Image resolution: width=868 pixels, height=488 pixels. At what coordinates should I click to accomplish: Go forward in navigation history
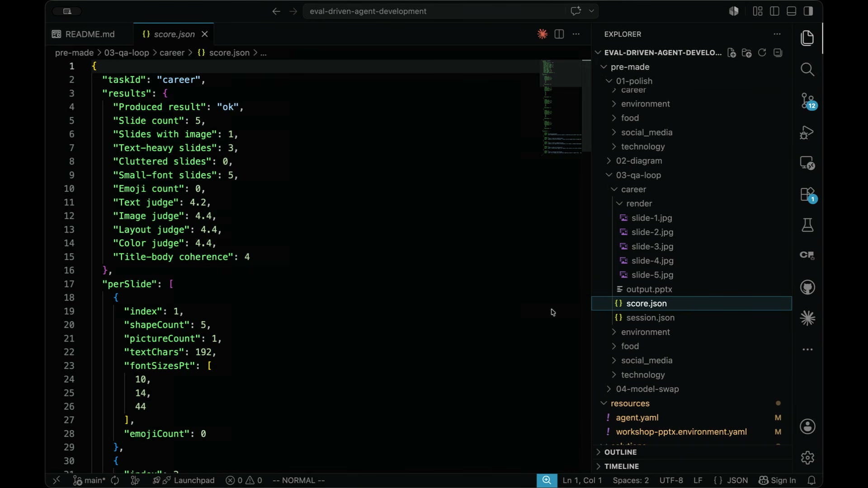293,11
